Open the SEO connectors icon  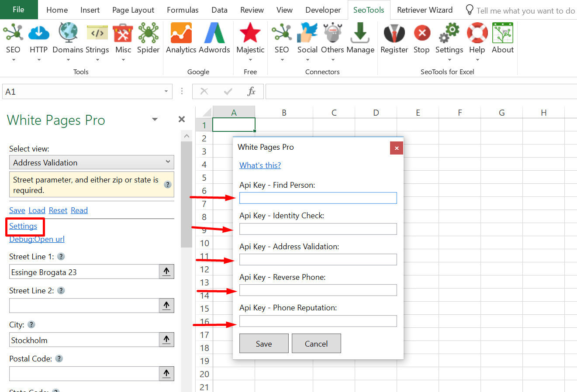point(282,33)
